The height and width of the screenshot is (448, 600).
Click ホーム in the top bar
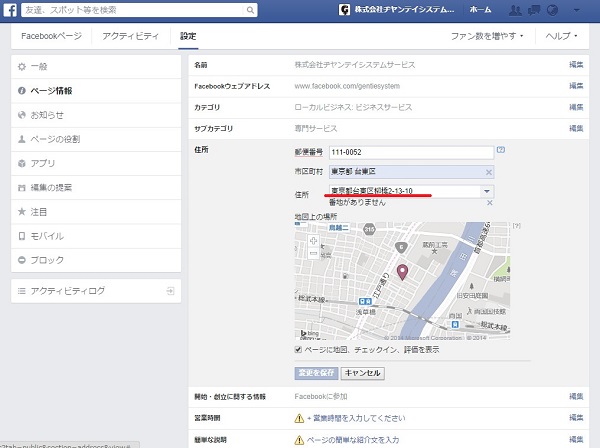coord(480,10)
